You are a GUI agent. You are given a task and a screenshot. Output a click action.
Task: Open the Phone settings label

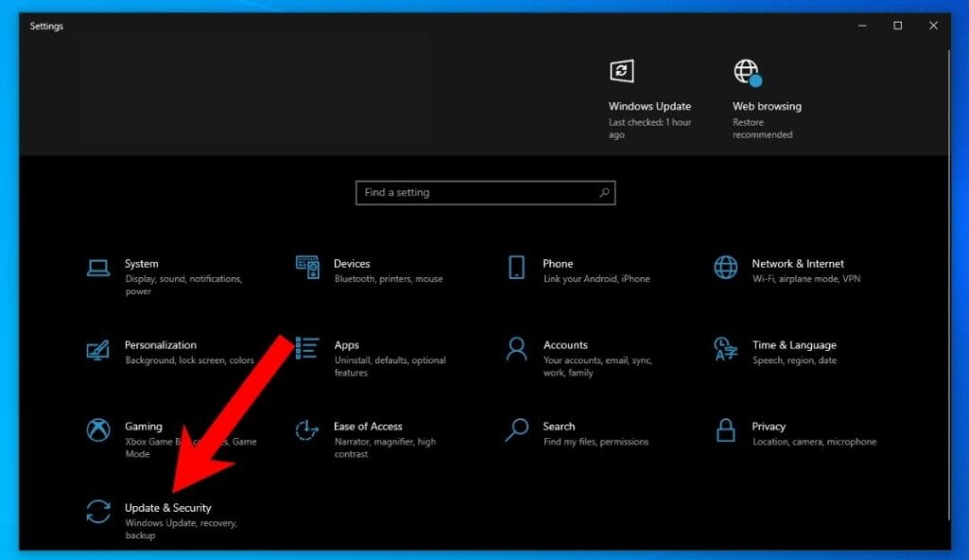coord(558,264)
